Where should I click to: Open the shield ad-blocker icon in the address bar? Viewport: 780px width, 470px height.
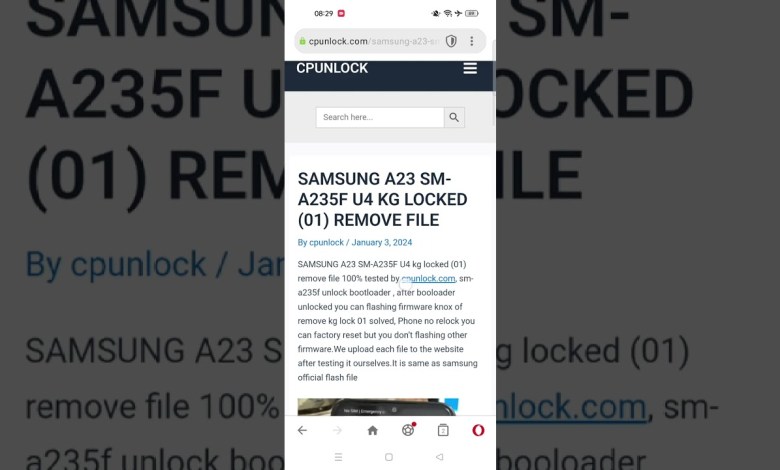[x=451, y=41]
